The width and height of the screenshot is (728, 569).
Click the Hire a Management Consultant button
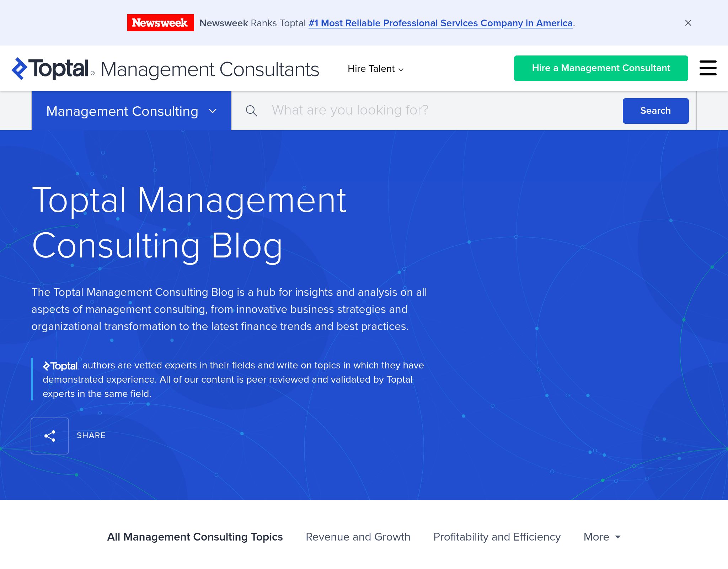(x=601, y=68)
